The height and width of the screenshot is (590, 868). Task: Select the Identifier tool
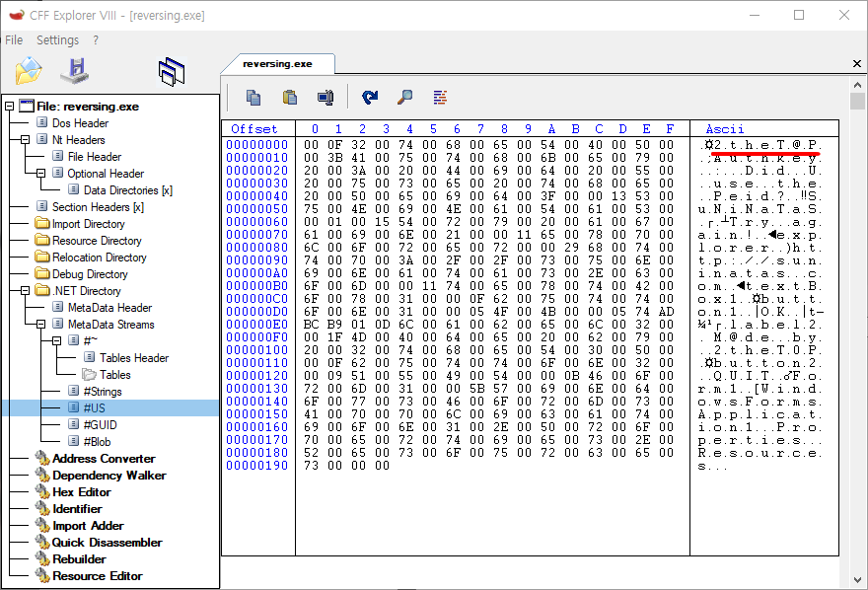(77, 509)
